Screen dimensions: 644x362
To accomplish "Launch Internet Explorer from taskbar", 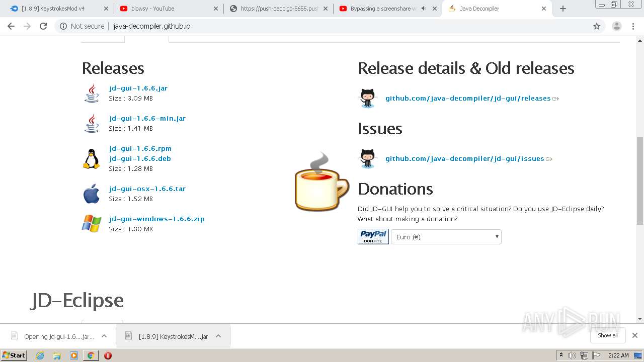I will click(40, 355).
